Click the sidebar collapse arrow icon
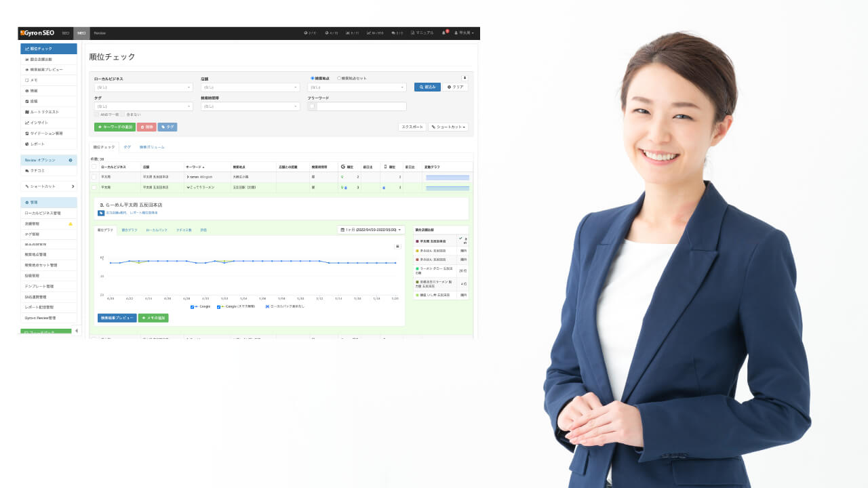 point(76,331)
